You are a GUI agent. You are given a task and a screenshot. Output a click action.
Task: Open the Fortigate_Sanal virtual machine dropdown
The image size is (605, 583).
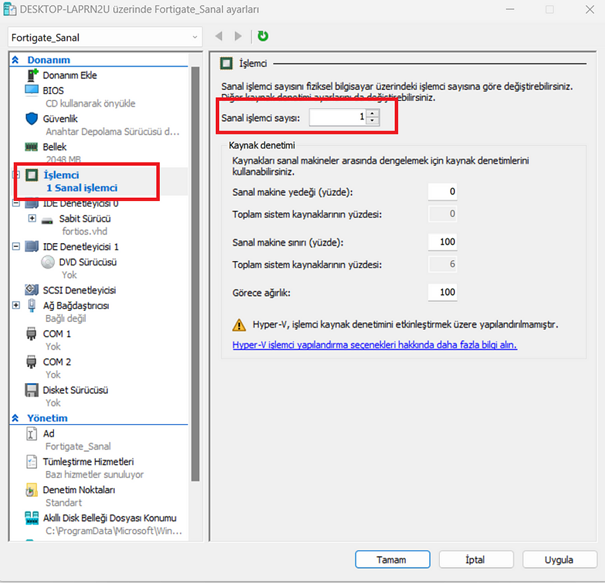[105, 37]
